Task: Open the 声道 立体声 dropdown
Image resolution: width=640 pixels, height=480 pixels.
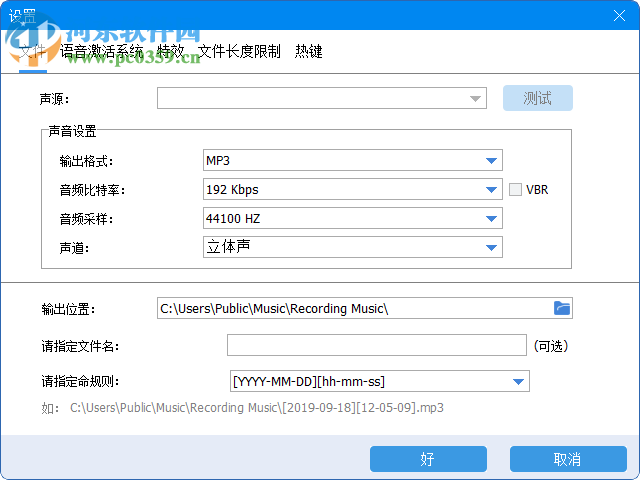Action: click(x=353, y=247)
